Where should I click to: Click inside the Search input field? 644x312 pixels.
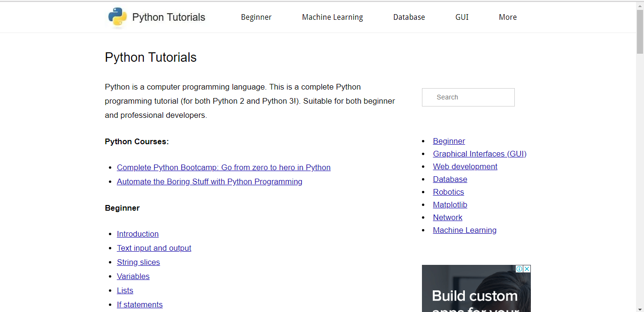(468, 97)
